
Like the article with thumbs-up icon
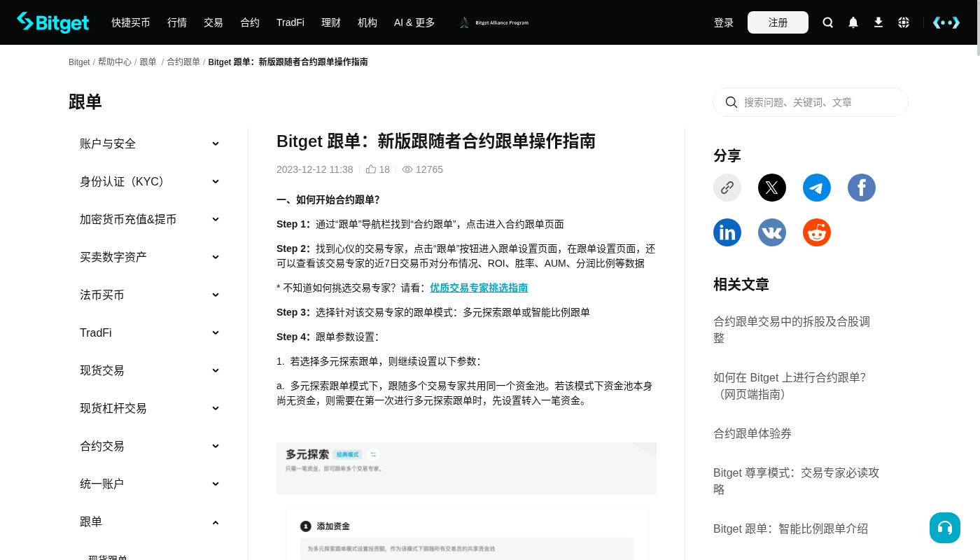pyautogui.click(x=371, y=169)
